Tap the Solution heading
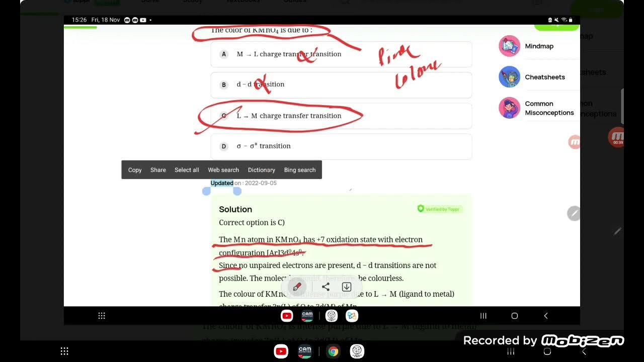644x362 pixels. pos(235,209)
